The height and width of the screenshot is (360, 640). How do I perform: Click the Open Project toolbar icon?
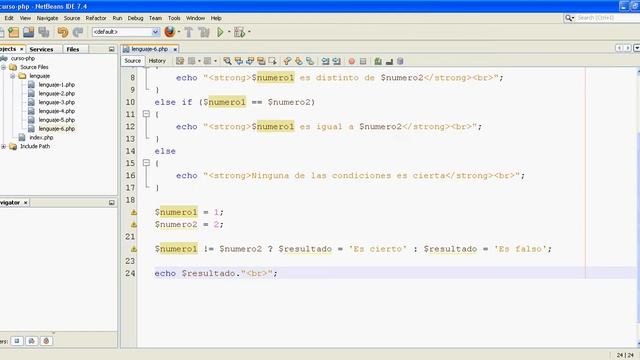tap(29, 32)
